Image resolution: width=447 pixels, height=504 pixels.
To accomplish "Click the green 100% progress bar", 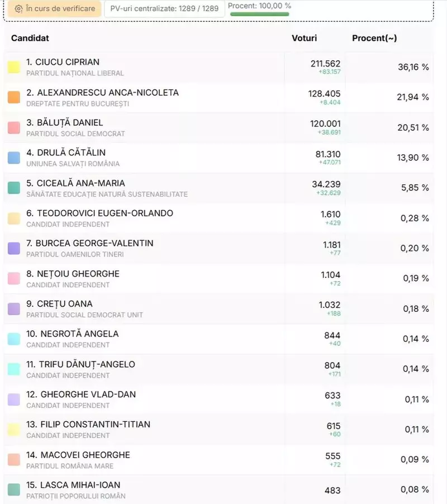I will pyautogui.click(x=260, y=14).
